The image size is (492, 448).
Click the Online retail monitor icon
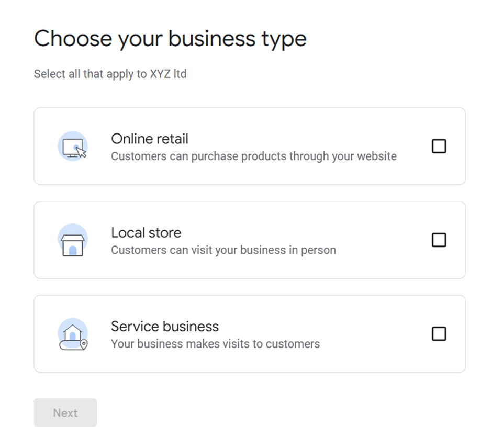pos(72,147)
